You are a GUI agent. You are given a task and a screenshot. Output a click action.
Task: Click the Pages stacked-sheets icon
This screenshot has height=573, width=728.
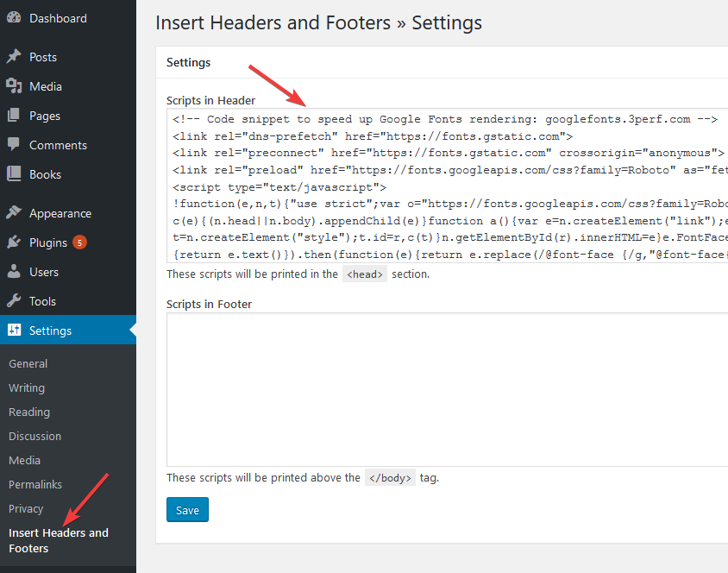tap(14, 115)
